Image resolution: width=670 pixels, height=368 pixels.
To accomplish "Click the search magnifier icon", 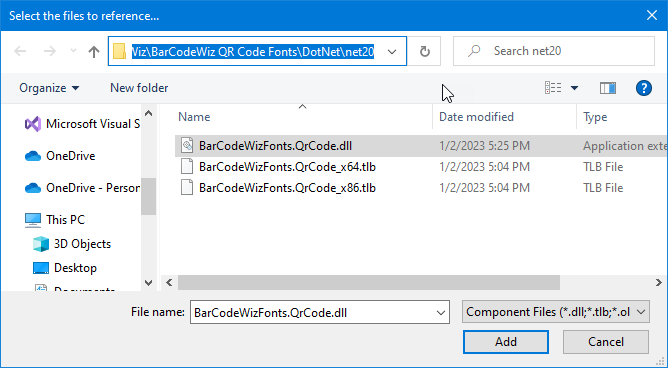I will coord(474,51).
